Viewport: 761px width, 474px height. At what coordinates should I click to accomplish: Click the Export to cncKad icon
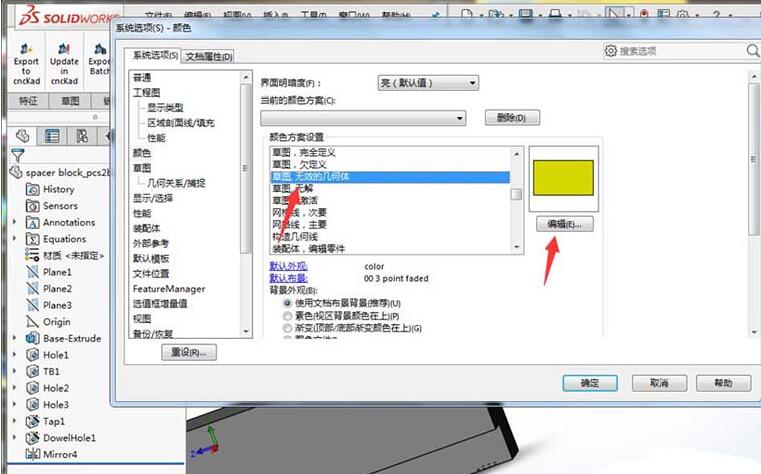click(x=26, y=49)
